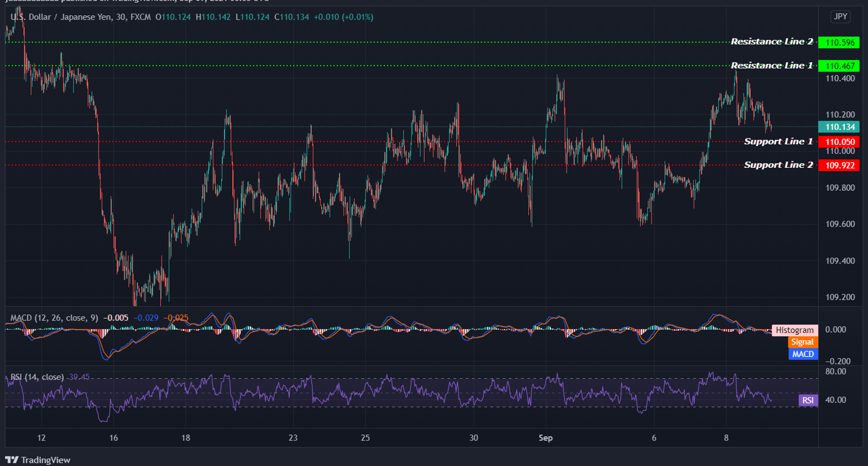Click the 110.467 green price tag
The width and height of the screenshot is (868, 466).
tap(839, 66)
